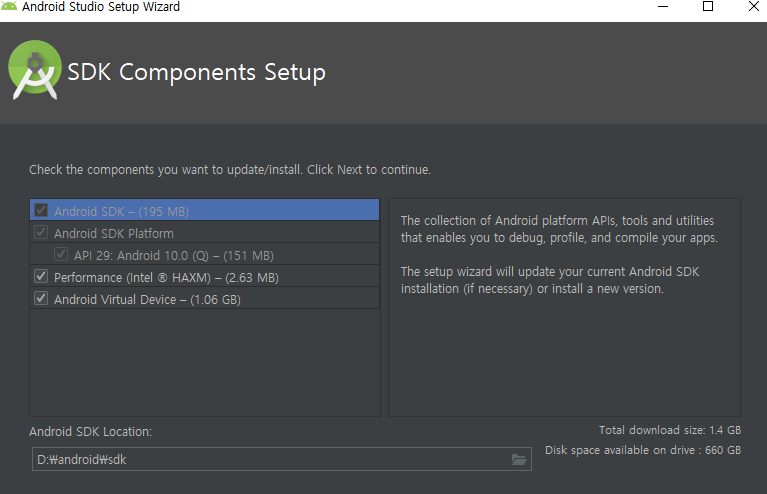The image size is (767, 494).
Task: Select API 29: Android 10.0 (Q) row
Action: pos(204,254)
